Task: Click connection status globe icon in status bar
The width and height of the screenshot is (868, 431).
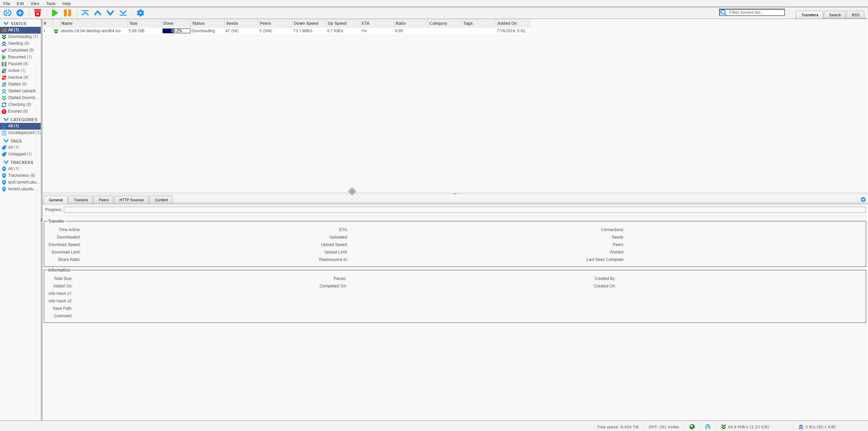Action: pyautogui.click(x=692, y=427)
